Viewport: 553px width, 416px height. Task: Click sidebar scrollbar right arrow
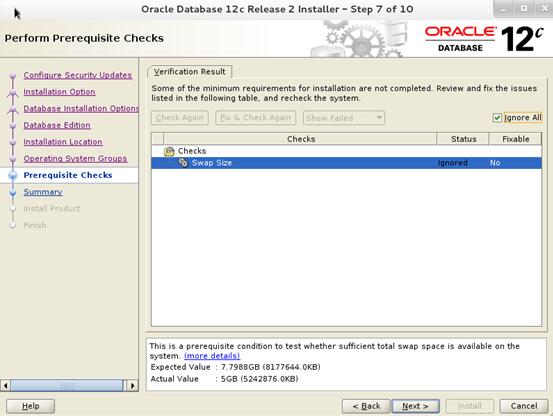coord(132,385)
